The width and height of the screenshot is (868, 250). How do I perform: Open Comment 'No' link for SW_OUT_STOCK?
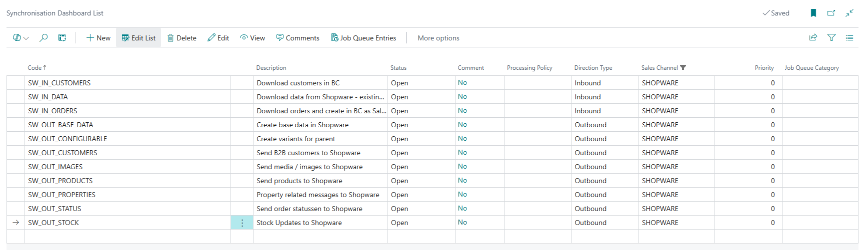pyautogui.click(x=462, y=222)
